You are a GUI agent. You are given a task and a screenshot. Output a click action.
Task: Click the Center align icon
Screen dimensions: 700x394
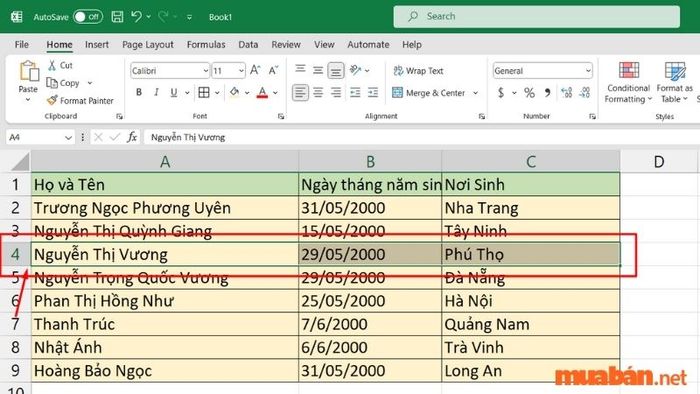point(318,92)
